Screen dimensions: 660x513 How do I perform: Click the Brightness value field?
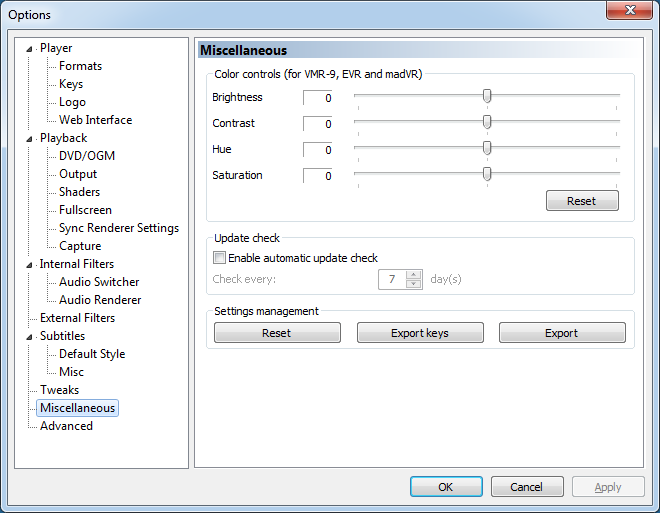coord(318,98)
